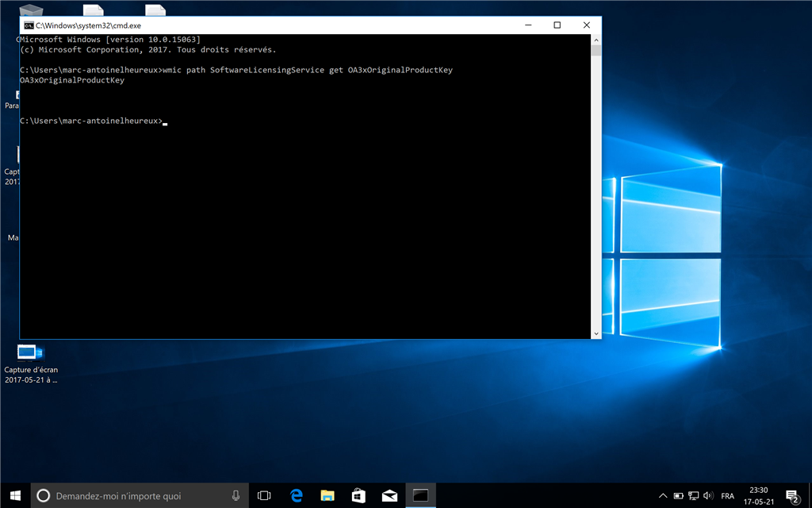Open the network status icon
Image resolution: width=812 pixels, height=508 pixels.
tap(693, 495)
